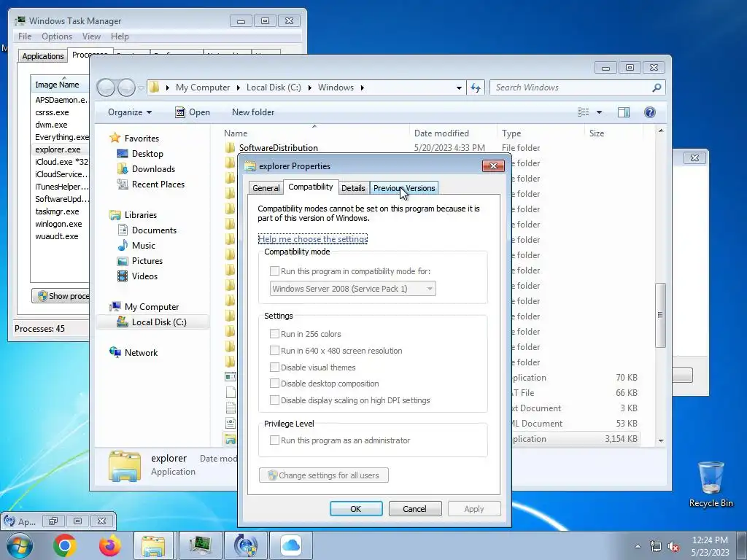Screen dimensions: 747x560
Task: Select Documents under Libraries
Action: coord(154,230)
